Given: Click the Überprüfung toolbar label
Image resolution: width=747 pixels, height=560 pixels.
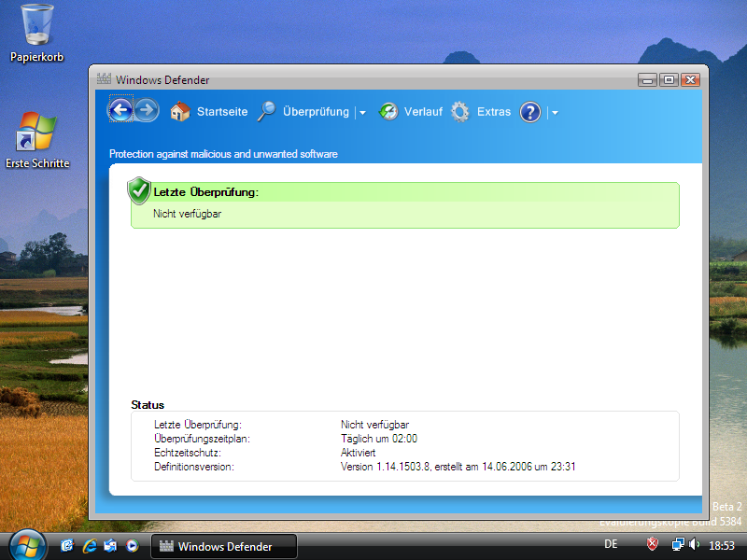Looking at the screenshot, I should tap(316, 112).
